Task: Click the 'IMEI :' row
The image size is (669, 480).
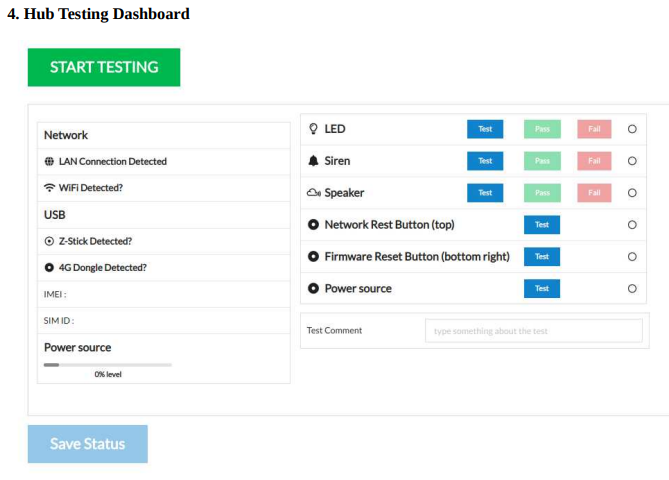Action: (x=164, y=294)
